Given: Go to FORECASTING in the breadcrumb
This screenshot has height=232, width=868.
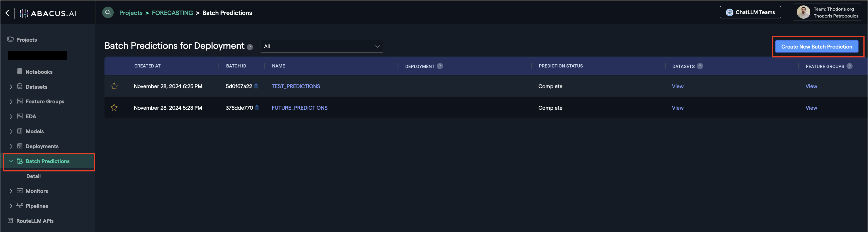Looking at the screenshot, I should (x=172, y=13).
